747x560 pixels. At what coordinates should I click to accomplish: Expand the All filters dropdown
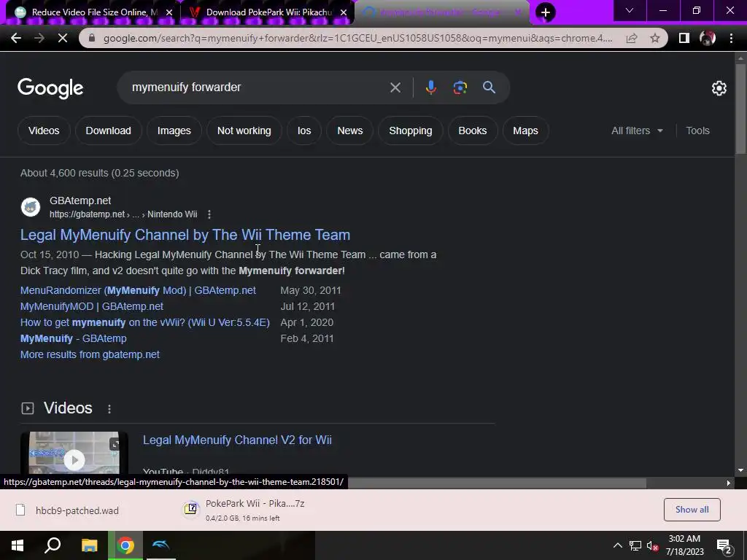click(637, 131)
